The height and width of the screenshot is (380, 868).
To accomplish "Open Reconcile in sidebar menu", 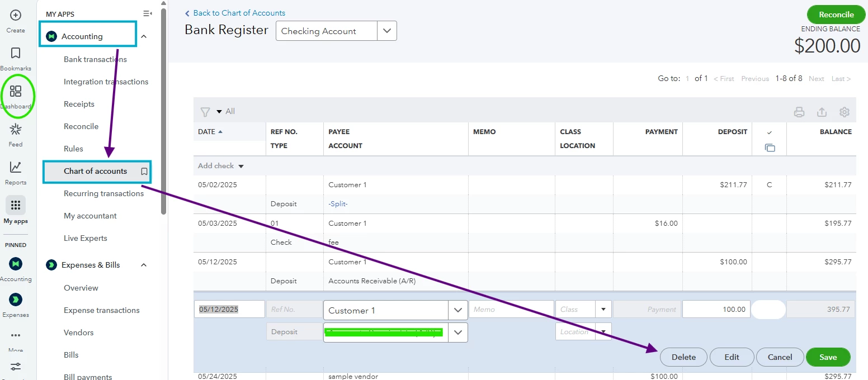I will pos(81,126).
